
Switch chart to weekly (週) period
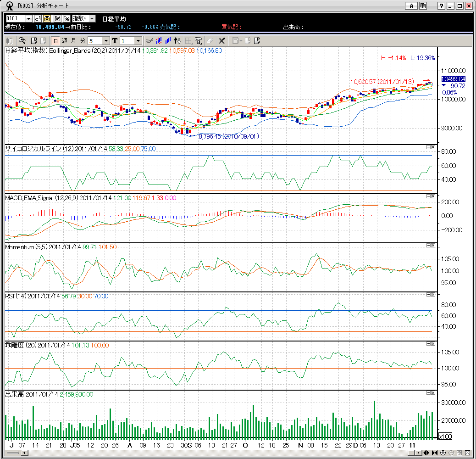coord(64,40)
